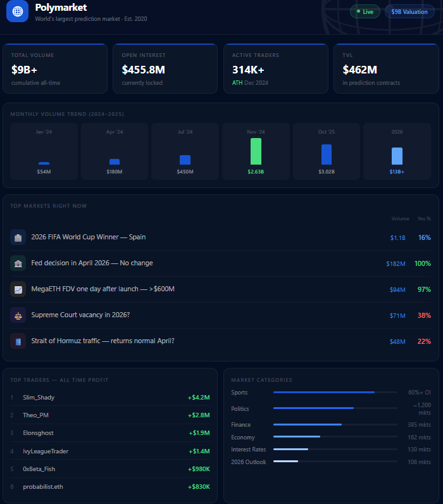Select the Jan '24 volume bar
Screen dimensions: 443x504
click(x=44, y=163)
